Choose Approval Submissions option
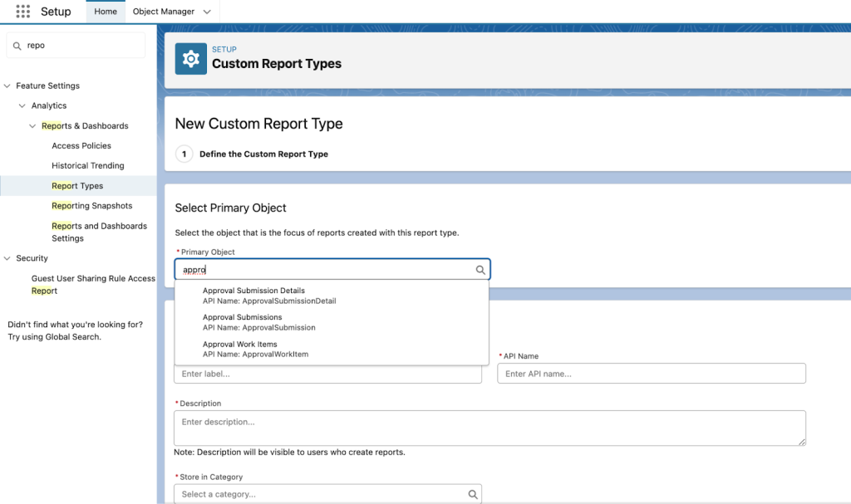This screenshot has width=851, height=504. (332, 322)
